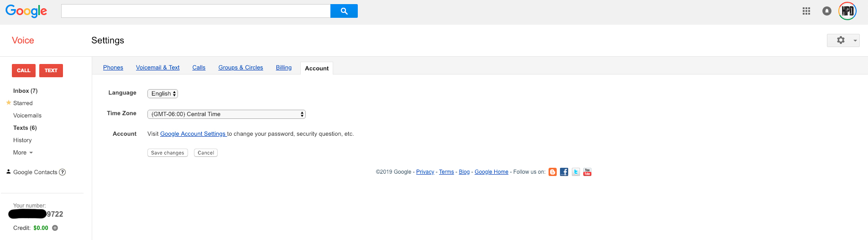The height and width of the screenshot is (240, 868).
Task: Open the account profile avatar
Action: 847,11
